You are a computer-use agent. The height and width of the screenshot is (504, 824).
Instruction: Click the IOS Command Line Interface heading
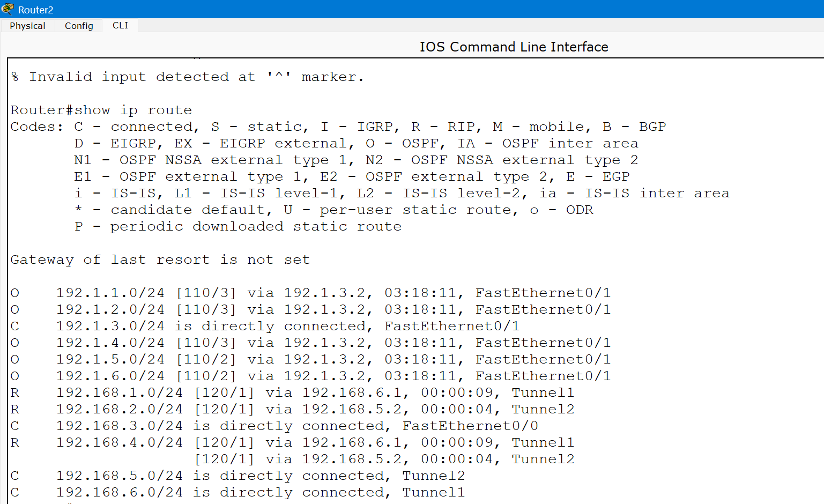pyautogui.click(x=513, y=47)
